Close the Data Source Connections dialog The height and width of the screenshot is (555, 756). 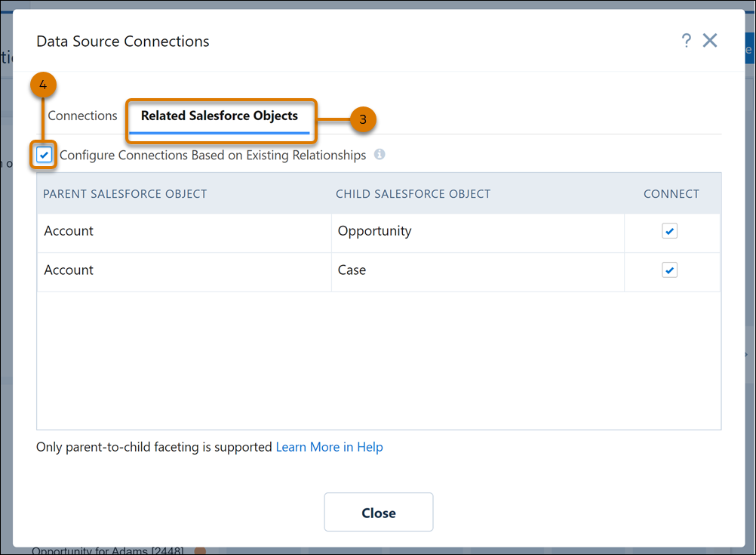pyautogui.click(x=710, y=41)
